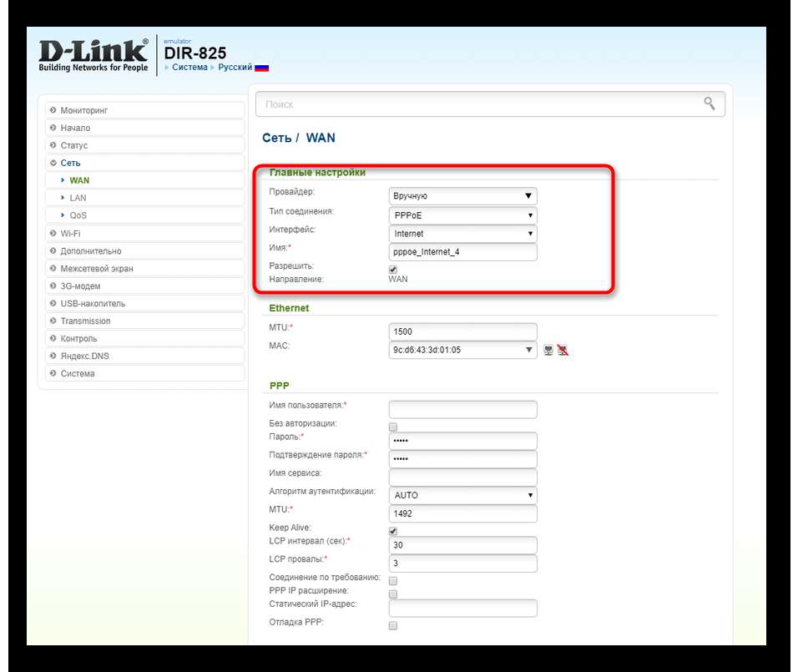Select the LAN submenu item
This screenshot has height=672, width=793.
click(144, 198)
